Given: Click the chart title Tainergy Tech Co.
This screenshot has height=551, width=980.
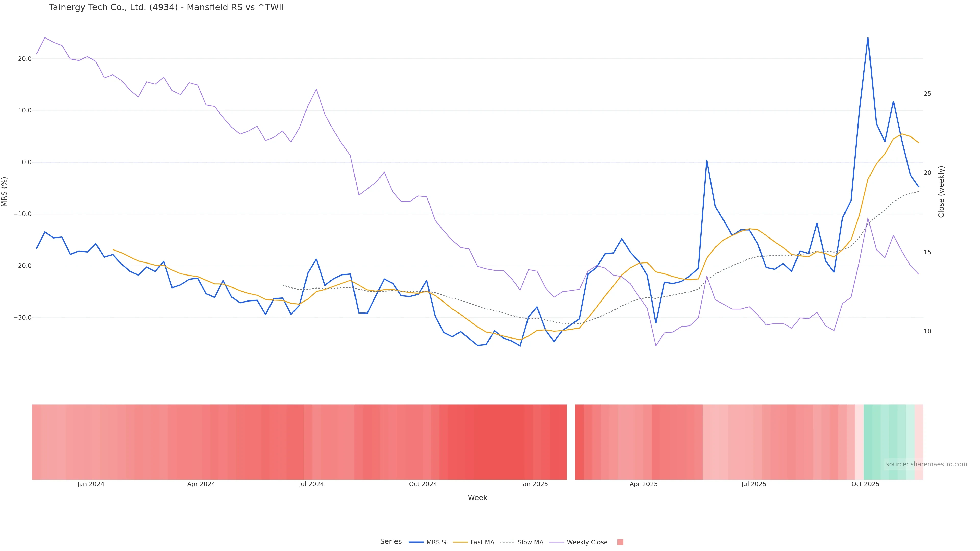Looking at the screenshot, I should [x=166, y=8].
